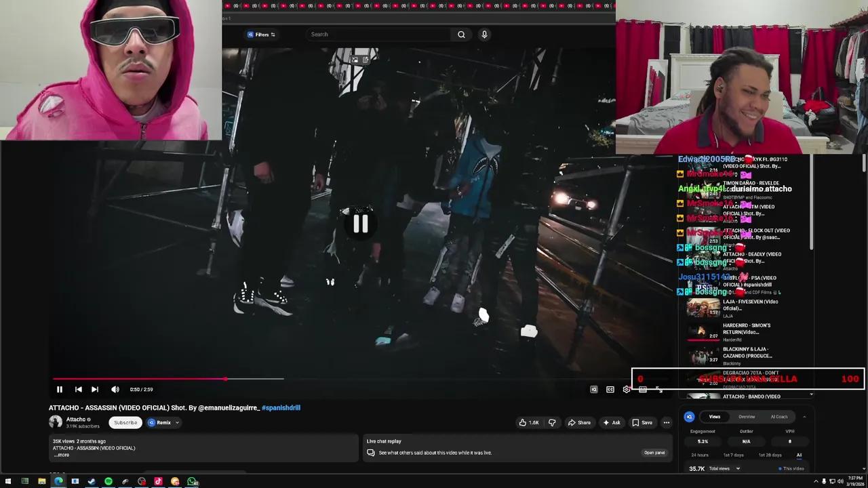Open the live chat replay panel
868x488 pixels.
[x=654, y=453]
